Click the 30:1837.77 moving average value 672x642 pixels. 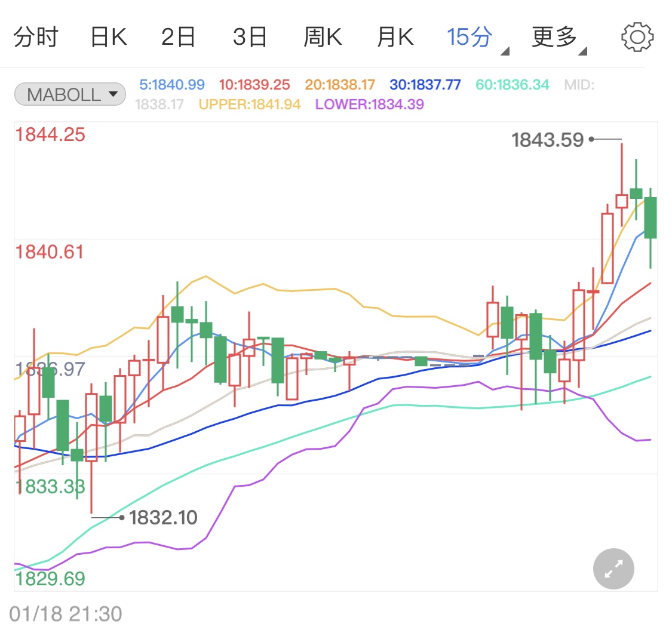tap(425, 84)
